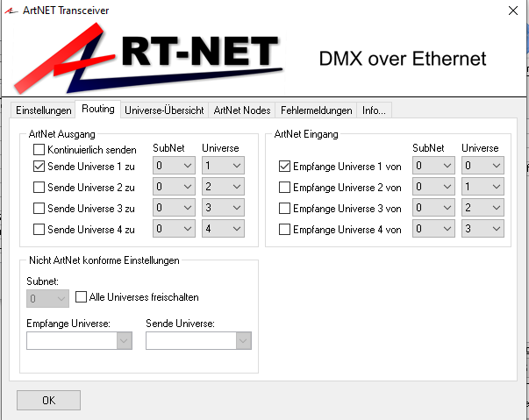Screen dimensions: 529x420
Task: Click the 'Sende Universe:' label
Action: tap(180, 324)
